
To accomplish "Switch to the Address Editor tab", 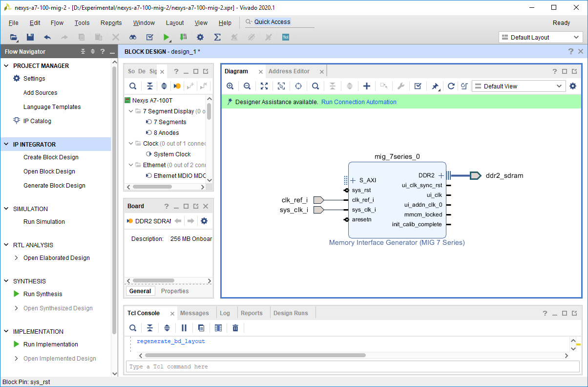I will pos(289,71).
